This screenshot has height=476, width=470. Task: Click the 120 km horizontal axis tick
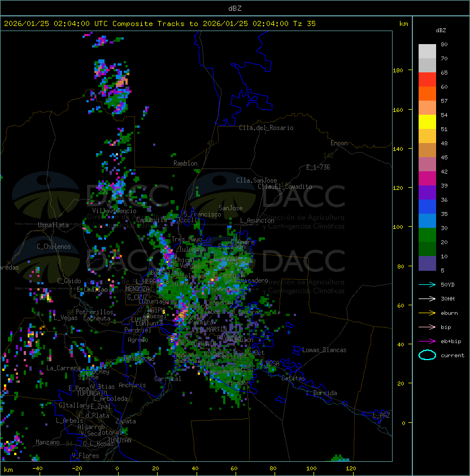pos(350,469)
